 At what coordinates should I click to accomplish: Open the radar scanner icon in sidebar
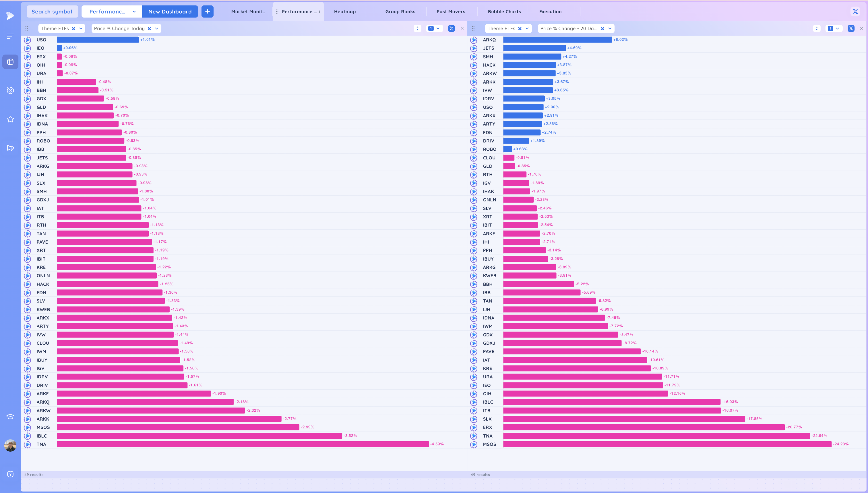(x=10, y=90)
